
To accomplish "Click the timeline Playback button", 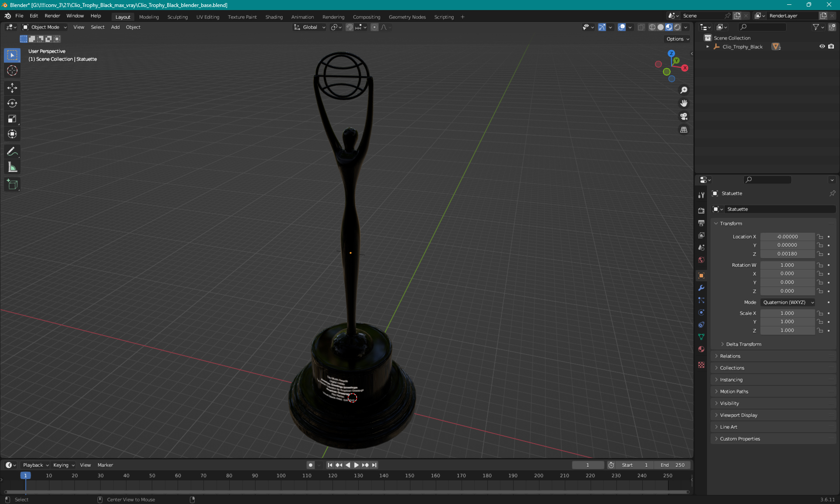I will click(35, 465).
